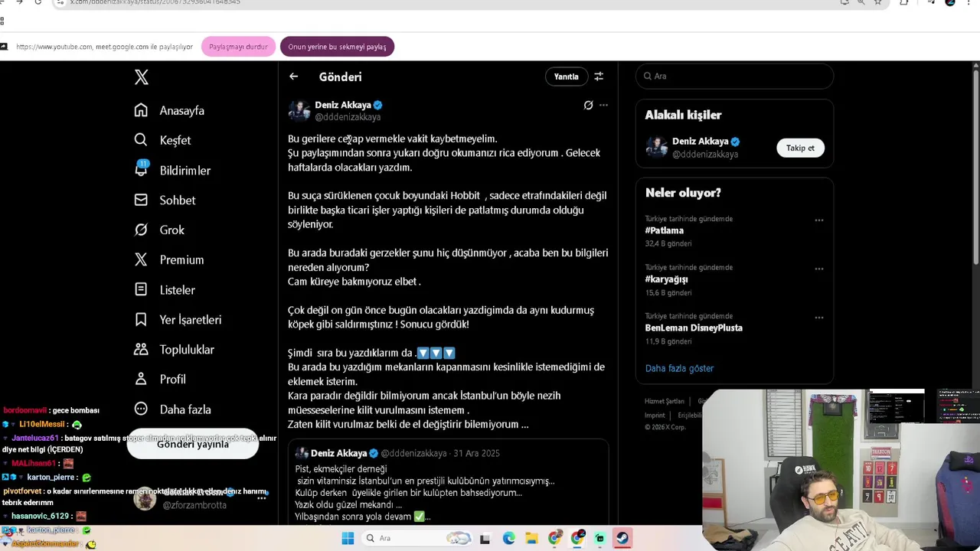Open the BenLeman DisneyPlusta trend
Image resolution: width=980 pixels, height=551 pixels.
[x=694, y=328]
